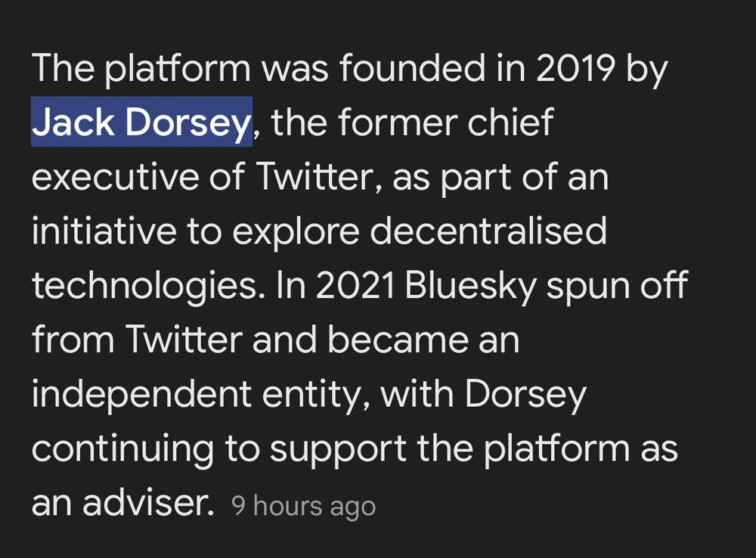Select the year "2021" in the paragraph
Viewport: 756px width, 558px height.
pos(355,285)
